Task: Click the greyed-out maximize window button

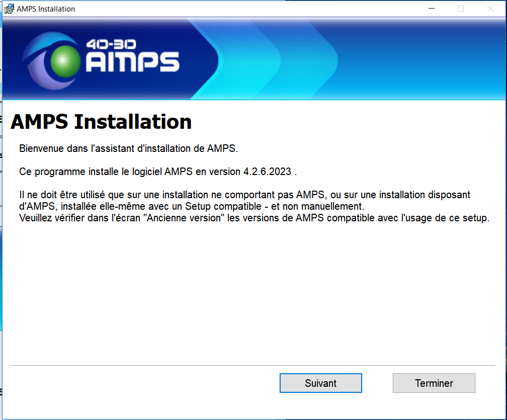Action: click(x=460, y=9)
